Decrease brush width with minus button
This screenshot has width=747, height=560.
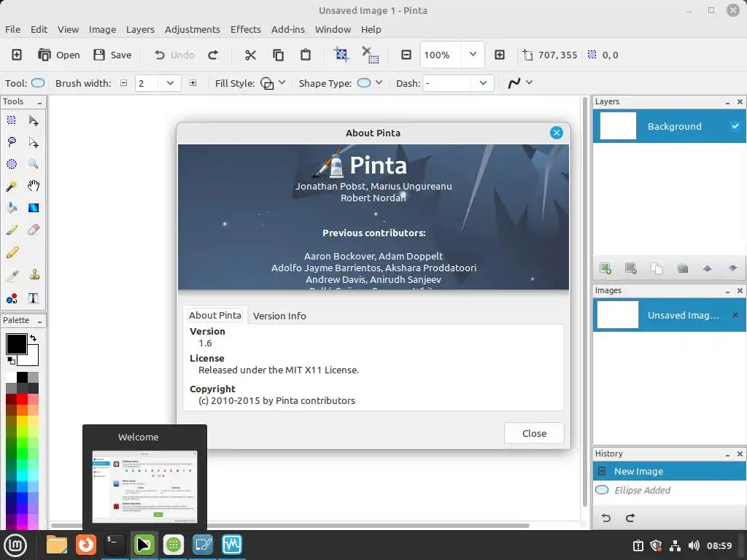click(123, 83)
